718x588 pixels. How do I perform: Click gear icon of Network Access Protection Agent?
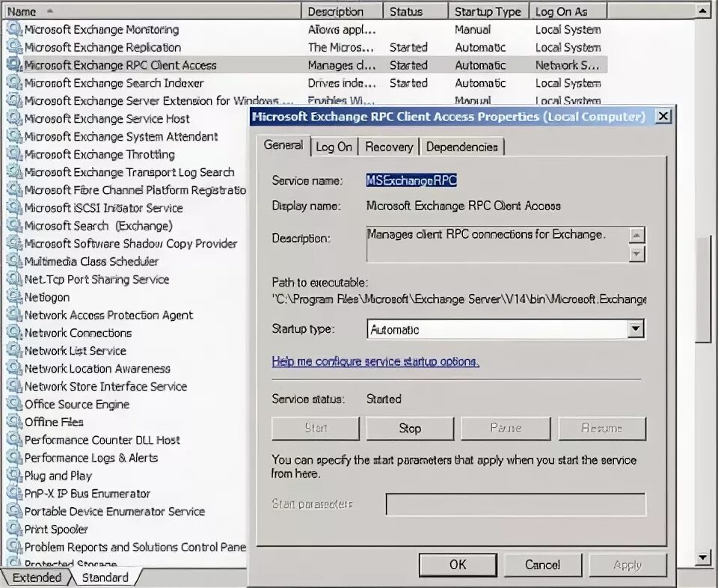click(14, 316)
